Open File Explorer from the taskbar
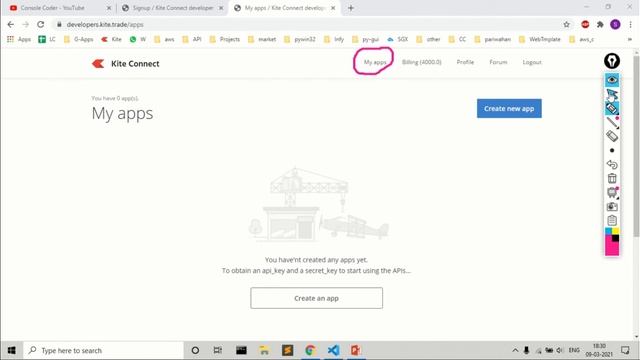 (x=264, y=350)
